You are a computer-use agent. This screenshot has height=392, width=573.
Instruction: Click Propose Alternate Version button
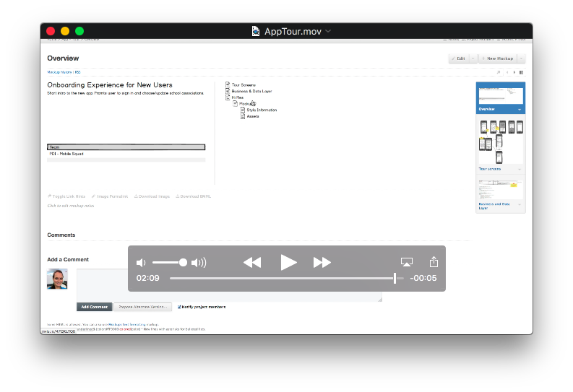[x=142, y=307]
